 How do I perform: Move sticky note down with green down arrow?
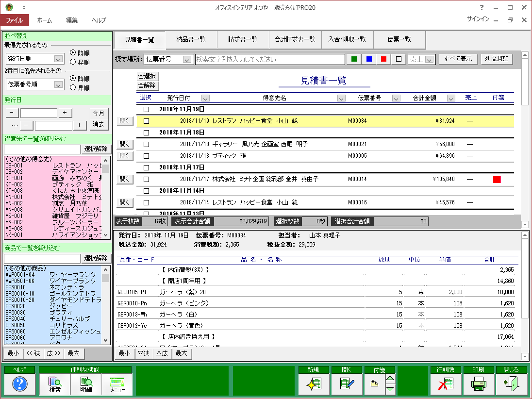click(390, 389)
